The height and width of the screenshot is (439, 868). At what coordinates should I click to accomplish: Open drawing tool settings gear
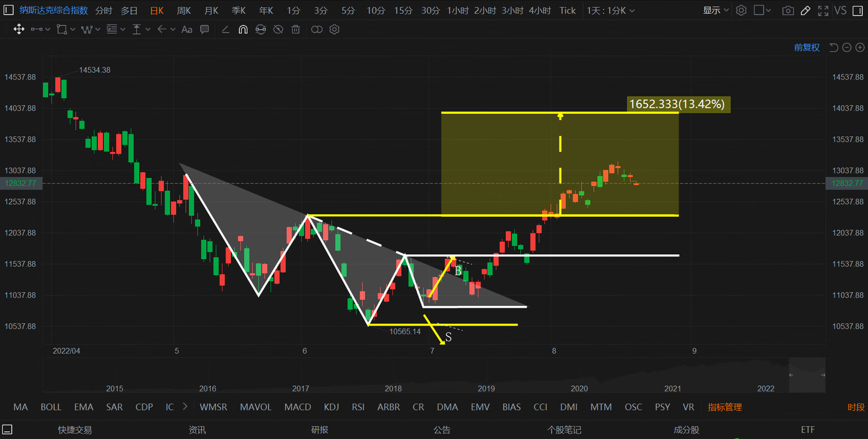tap(335, 30)
